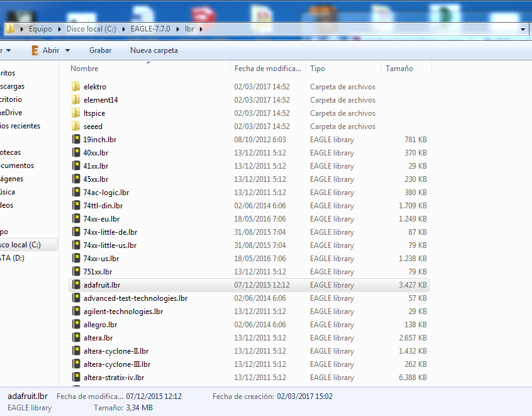Select the 751xx.lbr file icon

pyautogui.click(x=76, y=272)
